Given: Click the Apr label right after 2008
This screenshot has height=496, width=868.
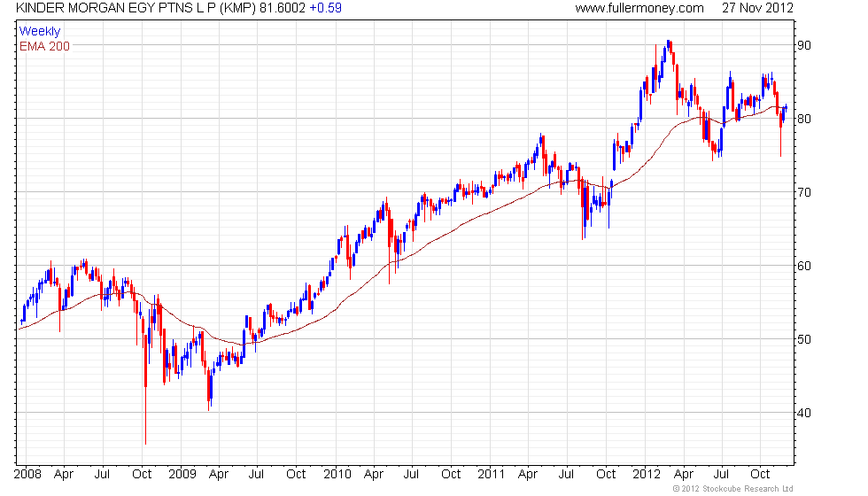Looking at the screenshot, I should [64, 474].
